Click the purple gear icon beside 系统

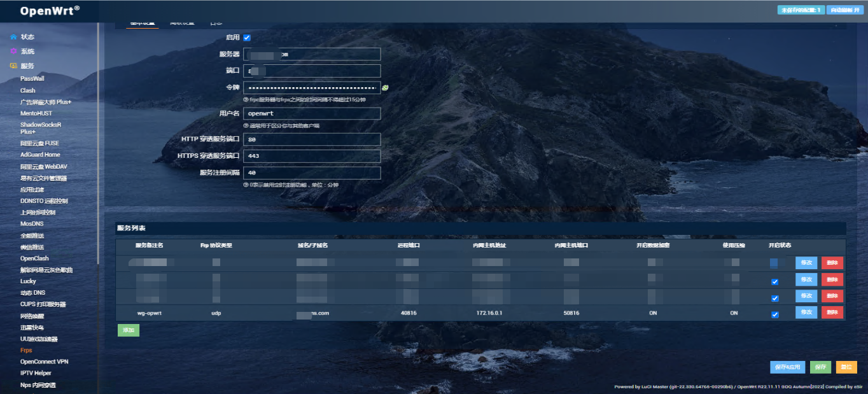coord(13,52)
